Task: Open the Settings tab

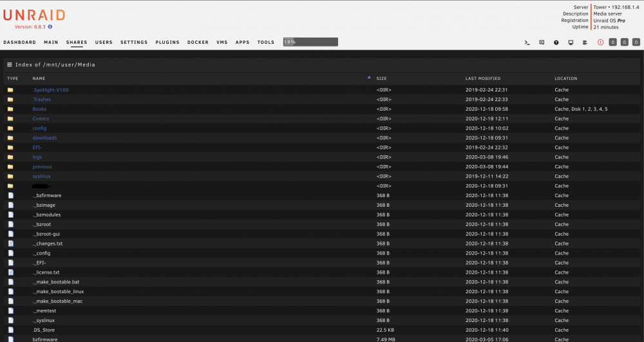Action: click(x=134, y=43)
